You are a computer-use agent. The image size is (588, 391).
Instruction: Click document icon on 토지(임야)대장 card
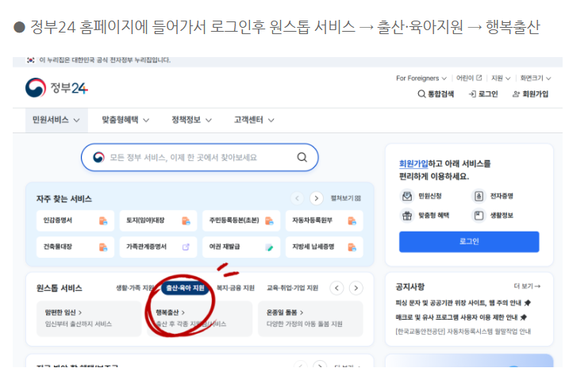(186, 220)
